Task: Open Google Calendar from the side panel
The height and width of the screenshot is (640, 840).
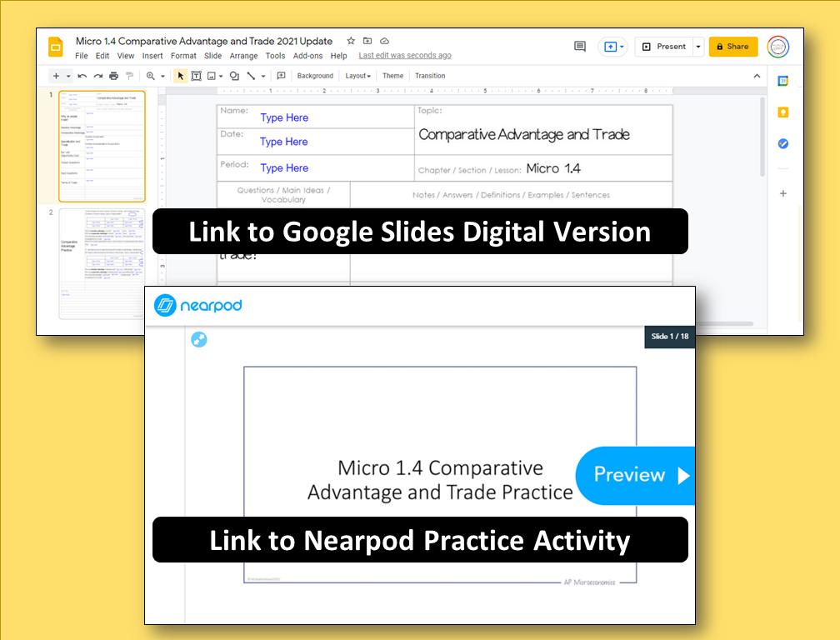Action: (x=783, y=80)
